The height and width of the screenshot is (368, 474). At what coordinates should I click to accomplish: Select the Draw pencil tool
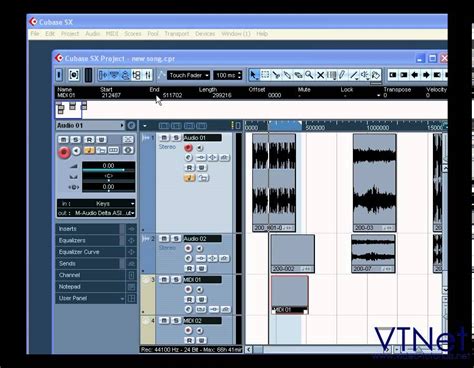coord(342,75)
